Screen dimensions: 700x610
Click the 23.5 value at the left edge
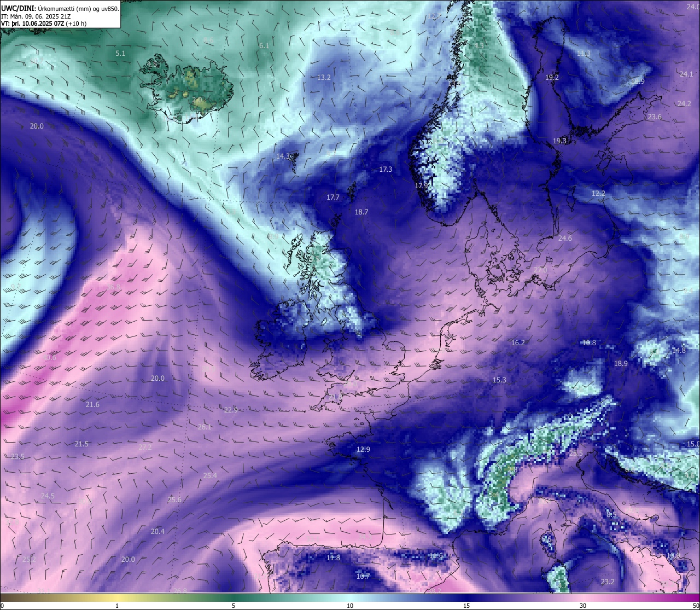pyautogui.click(x=17, y=457)
